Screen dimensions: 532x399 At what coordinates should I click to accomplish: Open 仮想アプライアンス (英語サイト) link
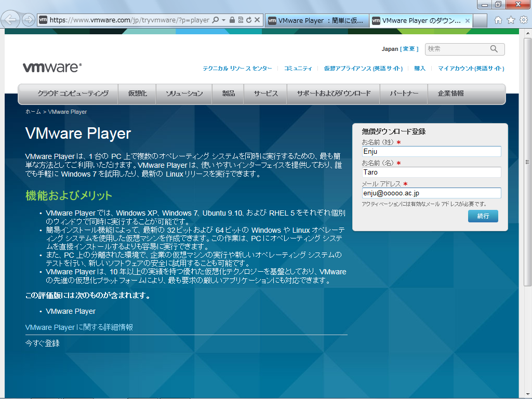pos(363,68)
